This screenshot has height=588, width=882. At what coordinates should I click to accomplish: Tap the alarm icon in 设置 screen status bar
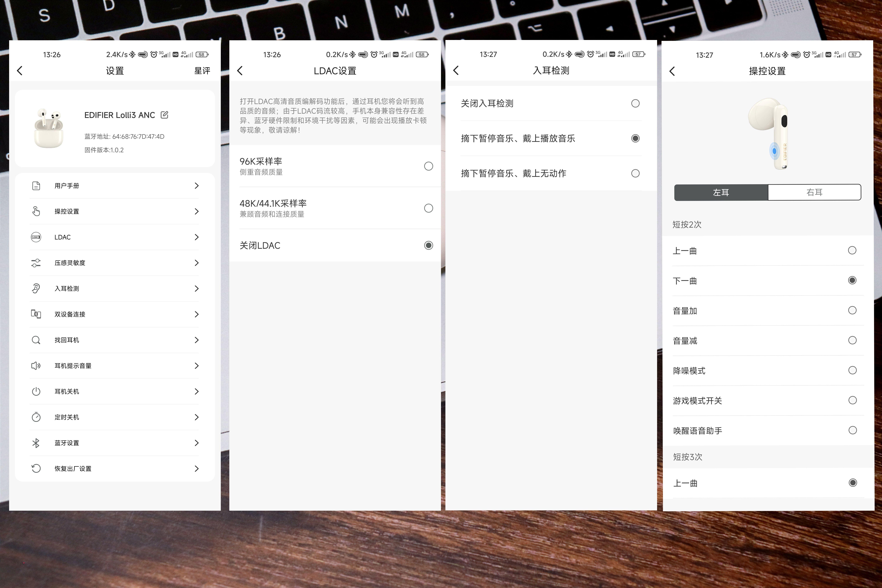click(x=154, y=54)
